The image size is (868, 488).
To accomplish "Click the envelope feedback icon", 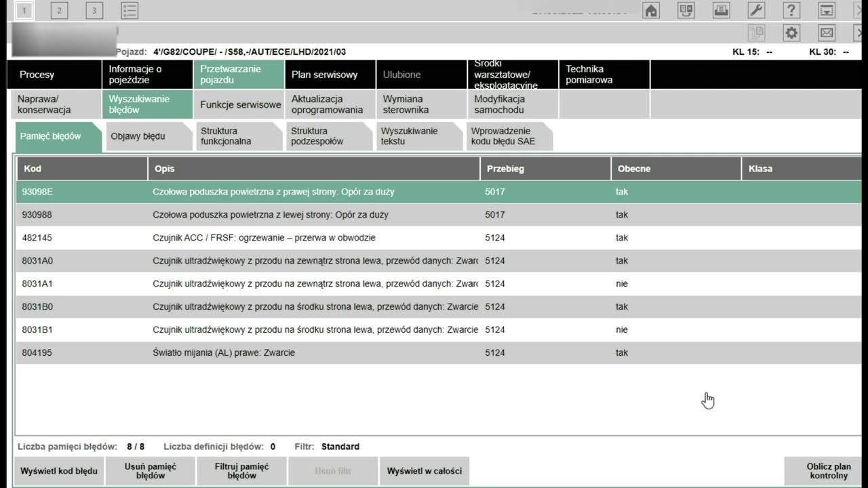I will [827, 33].
